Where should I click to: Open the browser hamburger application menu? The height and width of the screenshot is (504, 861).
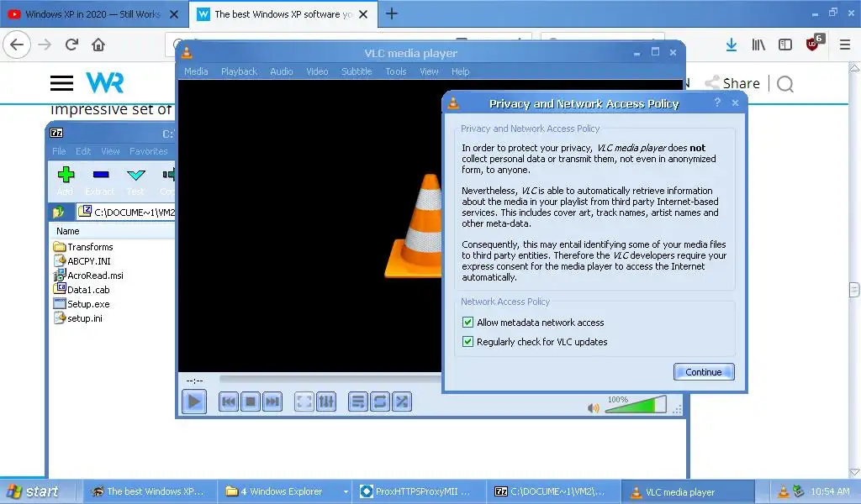click(x=845, y=45)
